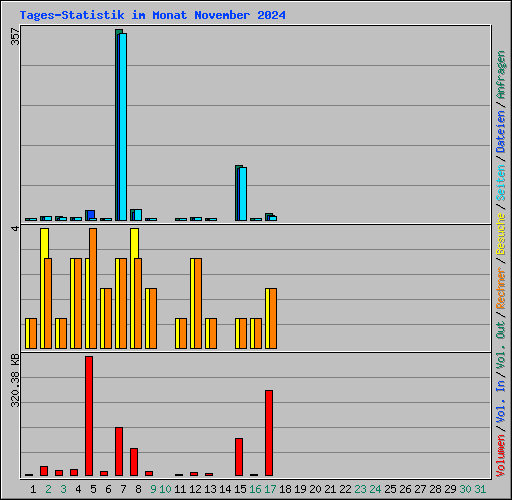This screenshot has width=512, height=500.
Task: Select the orange 'Rechner' legend label
Action: click(x=500, y=288)
